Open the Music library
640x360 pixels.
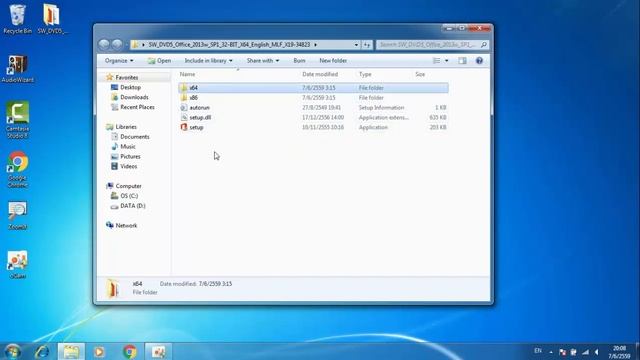click(128, 147)
